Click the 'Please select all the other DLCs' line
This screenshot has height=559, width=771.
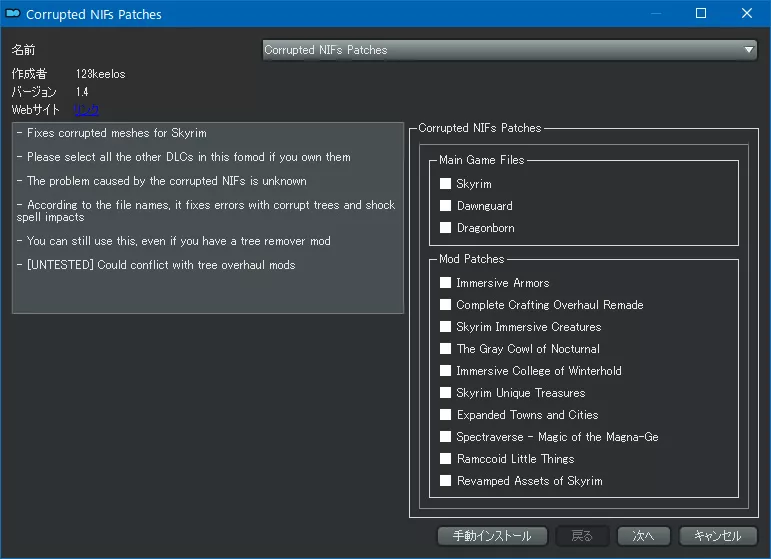coord(184,157)
